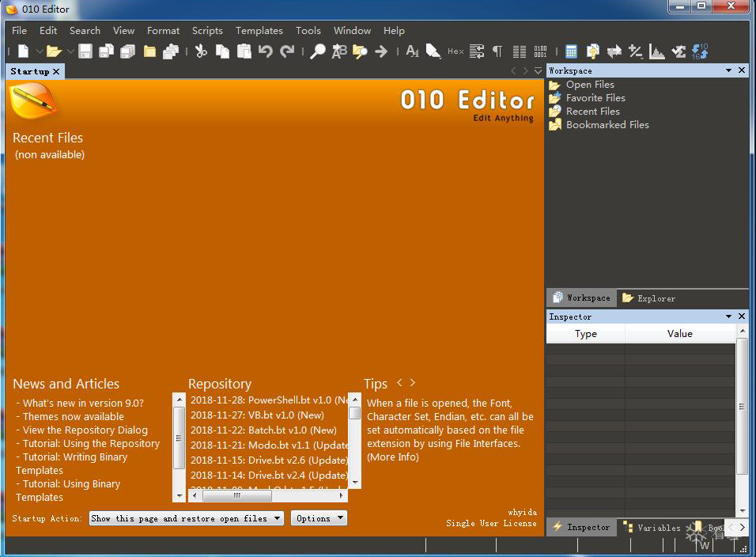The width and height of the screenshot is (756, 557).
Task: Open the Workspace panel dropdown arrow
Action: tap(728, 70)
